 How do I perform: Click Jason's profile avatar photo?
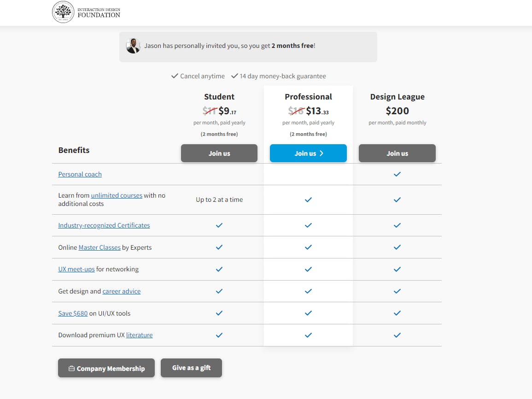click(133, 46)
